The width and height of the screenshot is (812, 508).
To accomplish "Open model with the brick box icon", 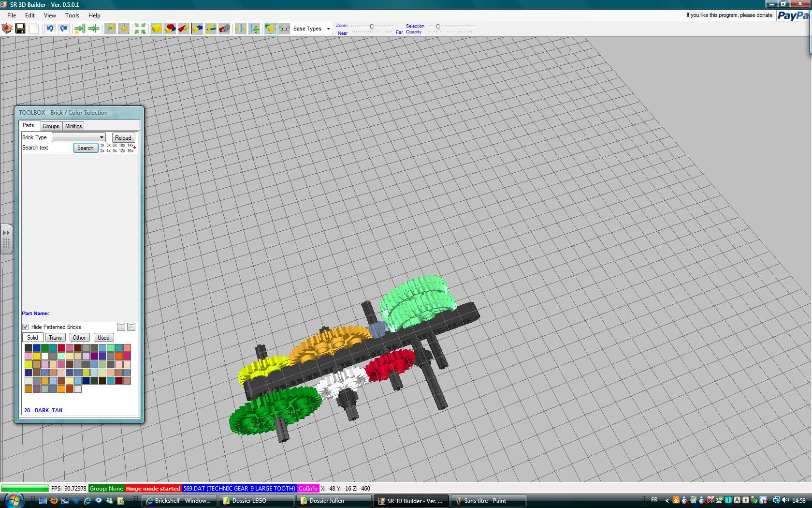I will coord(7,29).
